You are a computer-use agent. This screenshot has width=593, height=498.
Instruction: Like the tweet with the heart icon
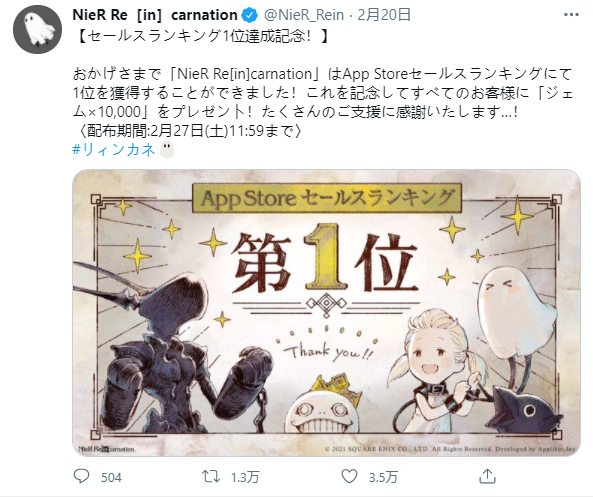349,476
